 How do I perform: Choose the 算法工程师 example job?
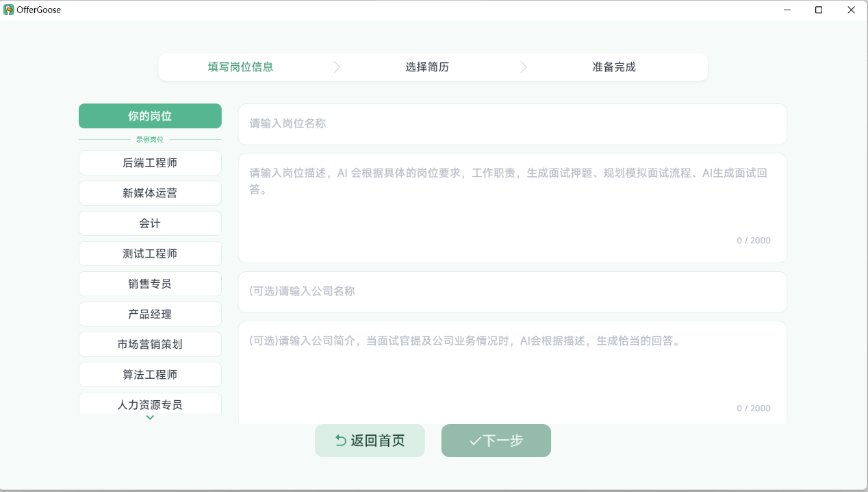click(x=150, y=375)
